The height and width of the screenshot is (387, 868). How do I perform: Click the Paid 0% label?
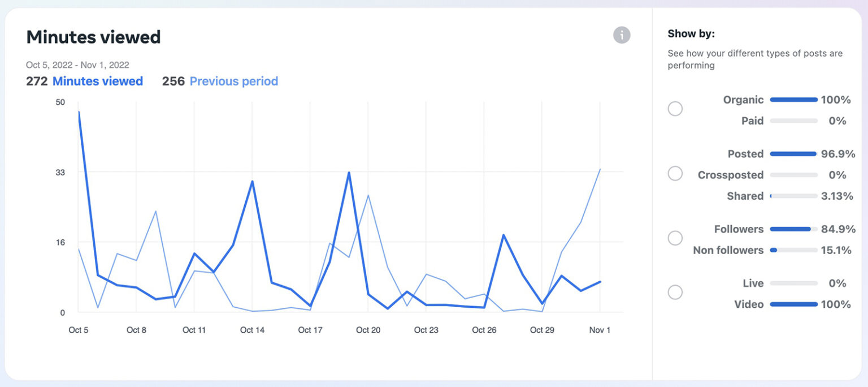tap(753, 121)
